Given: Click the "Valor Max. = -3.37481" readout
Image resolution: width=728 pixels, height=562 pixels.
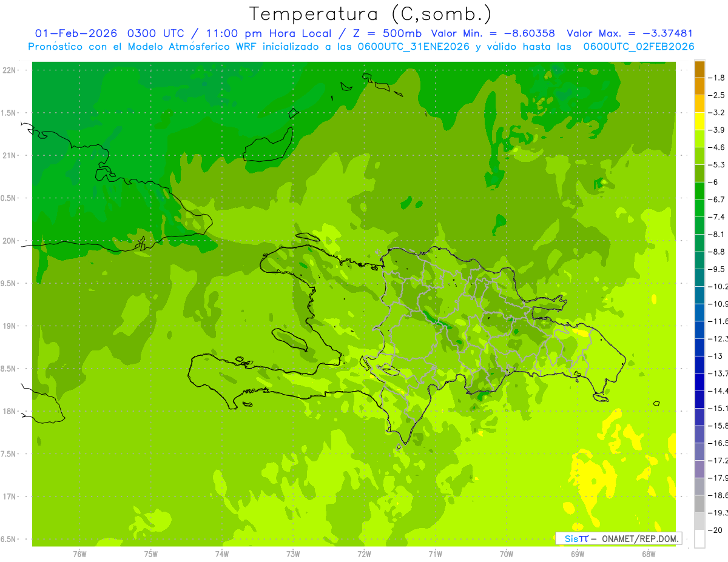Looking at the screenshot, I should pos(630,33).
